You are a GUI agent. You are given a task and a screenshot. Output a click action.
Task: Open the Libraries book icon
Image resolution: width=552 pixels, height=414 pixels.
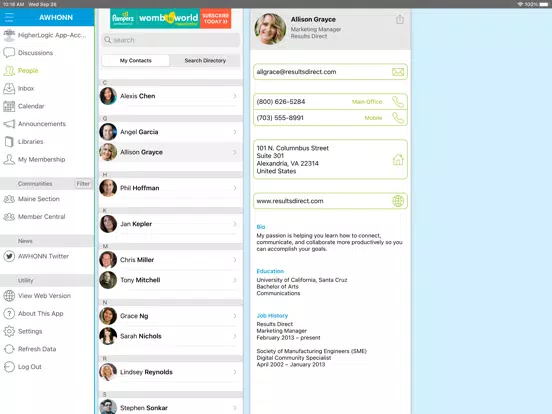[x=9, y=142]
